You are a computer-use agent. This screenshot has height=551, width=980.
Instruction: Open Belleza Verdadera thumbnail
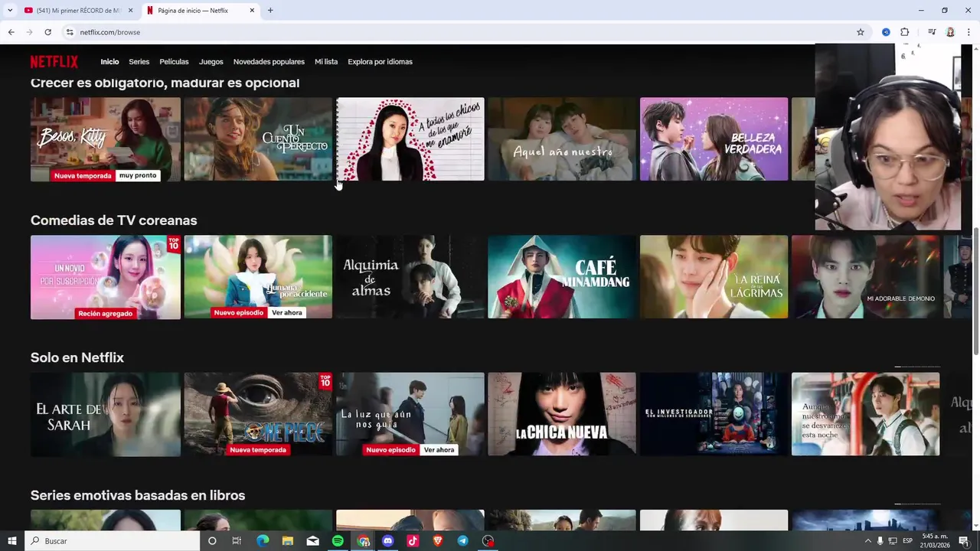click(714, 139)
